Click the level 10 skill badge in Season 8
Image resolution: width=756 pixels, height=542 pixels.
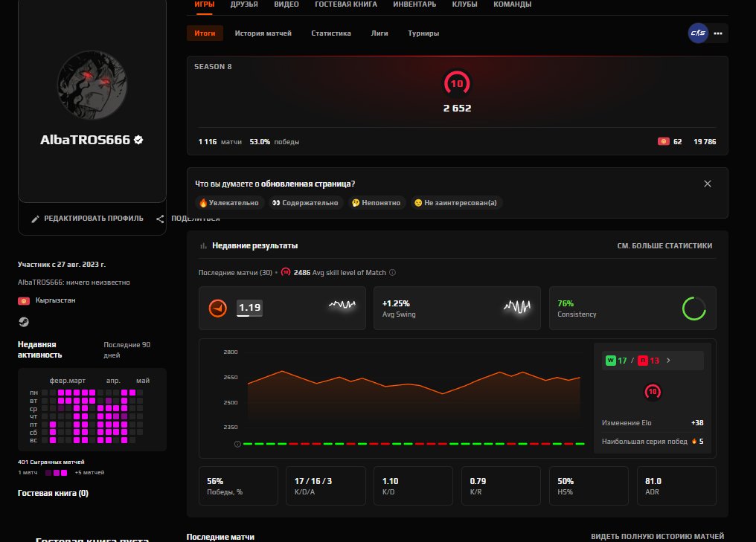[457, 83]
